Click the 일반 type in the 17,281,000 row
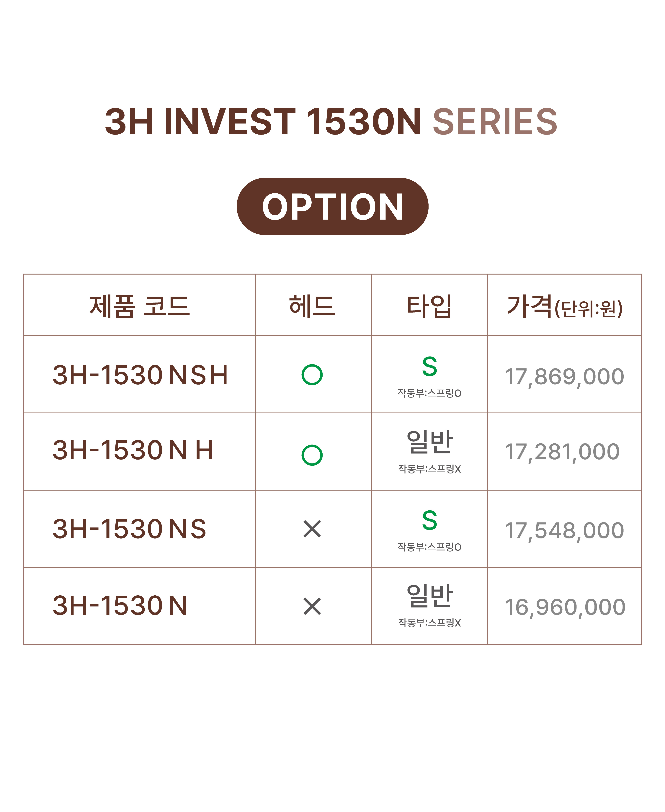This screenshot has width=665, height=812. click(429, 442)
